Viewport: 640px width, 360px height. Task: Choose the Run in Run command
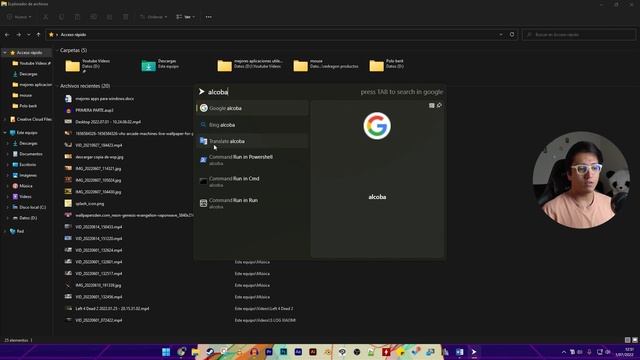(252, 203)
